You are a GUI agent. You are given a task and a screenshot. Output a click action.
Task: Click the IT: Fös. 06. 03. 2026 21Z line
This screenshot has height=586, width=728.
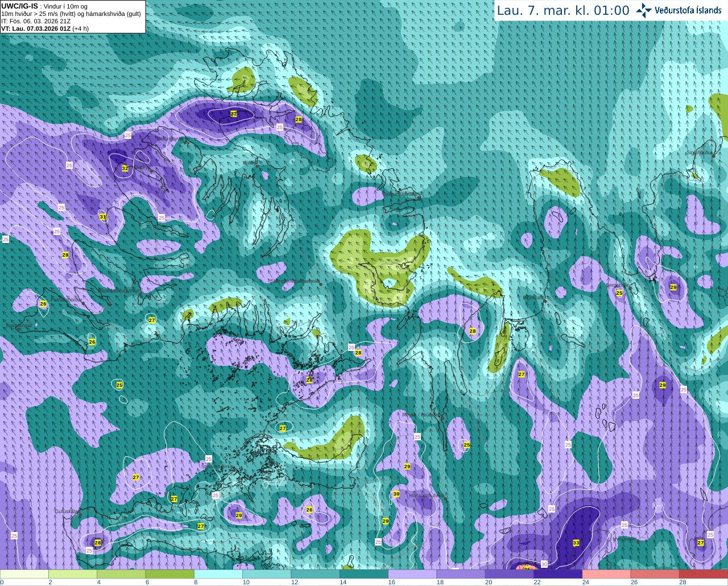pos(36,21)
